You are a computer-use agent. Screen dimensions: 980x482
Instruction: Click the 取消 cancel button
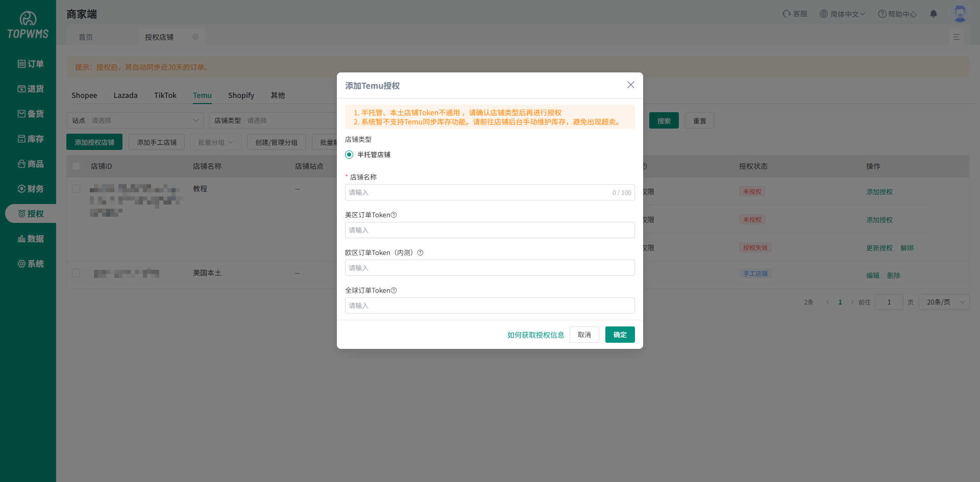click(x=584, y=335)
